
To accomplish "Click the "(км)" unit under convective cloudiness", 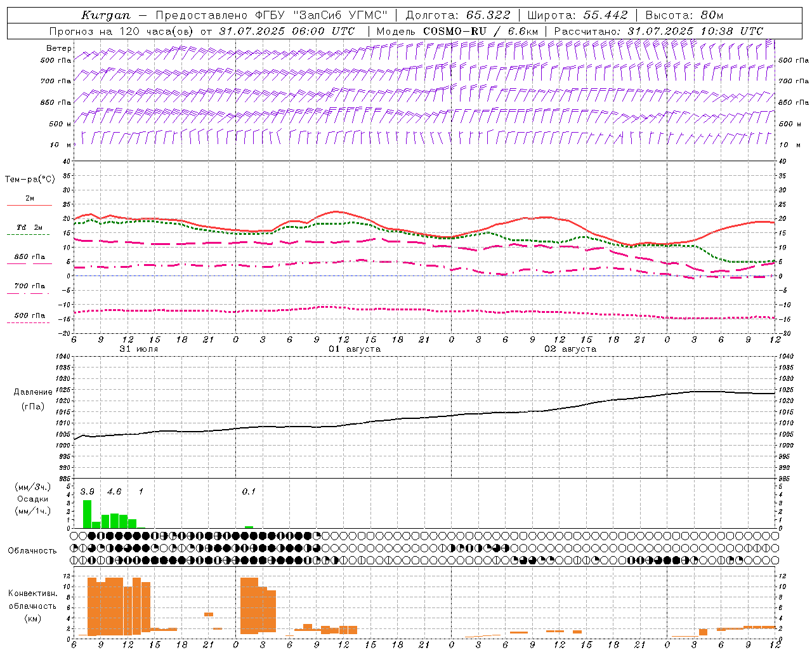I will click(x=32, y=618).
